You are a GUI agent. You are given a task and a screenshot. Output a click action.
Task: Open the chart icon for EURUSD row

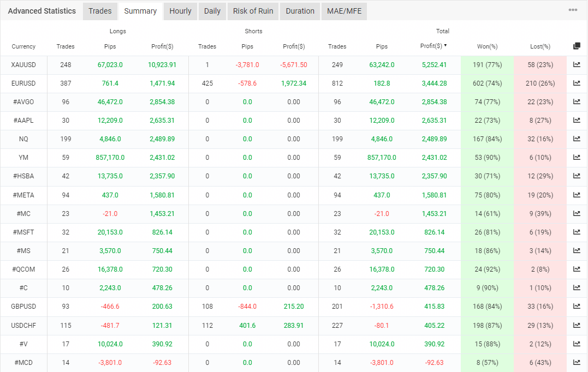tap(577, 83)
